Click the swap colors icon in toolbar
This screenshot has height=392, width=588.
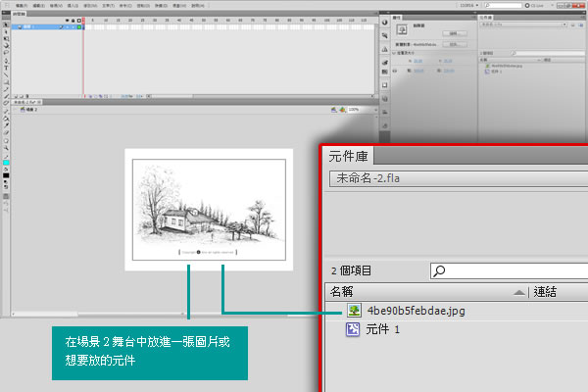tap(6, 187)
